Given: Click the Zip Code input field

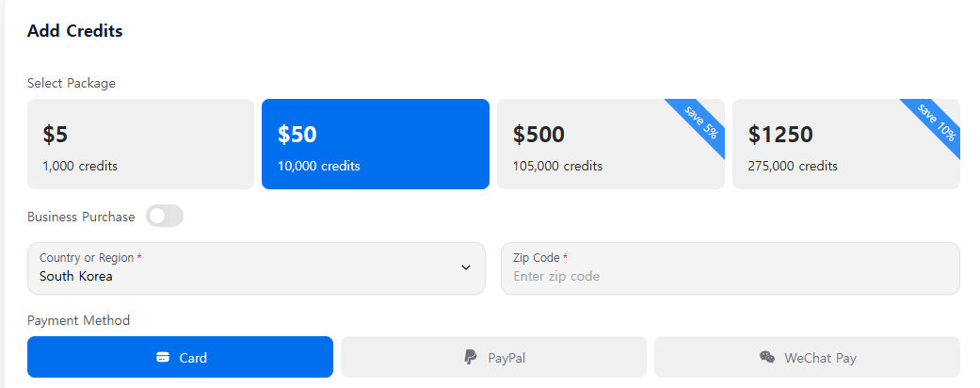Looking at the screenshot, I should coord(730,276).
